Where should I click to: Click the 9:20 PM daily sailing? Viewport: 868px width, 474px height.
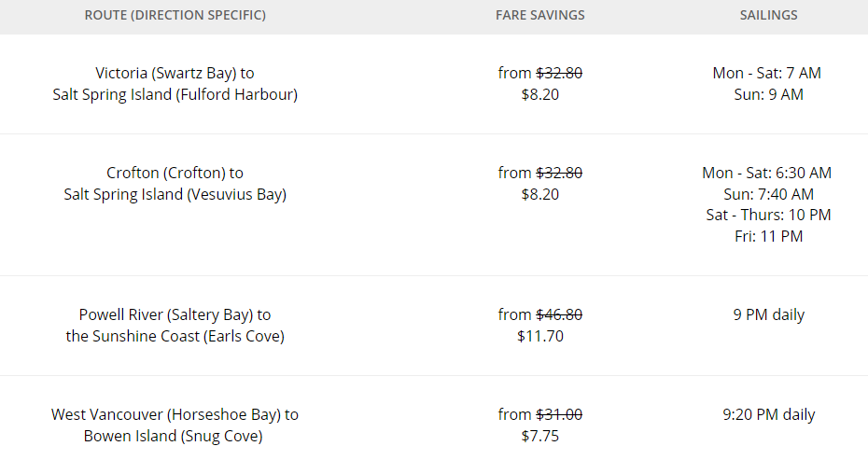768,414
